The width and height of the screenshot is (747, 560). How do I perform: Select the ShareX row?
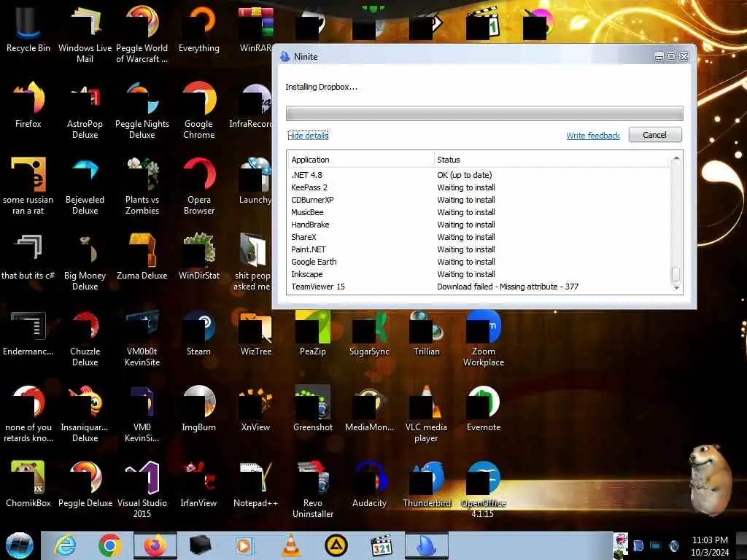[479, 237]
